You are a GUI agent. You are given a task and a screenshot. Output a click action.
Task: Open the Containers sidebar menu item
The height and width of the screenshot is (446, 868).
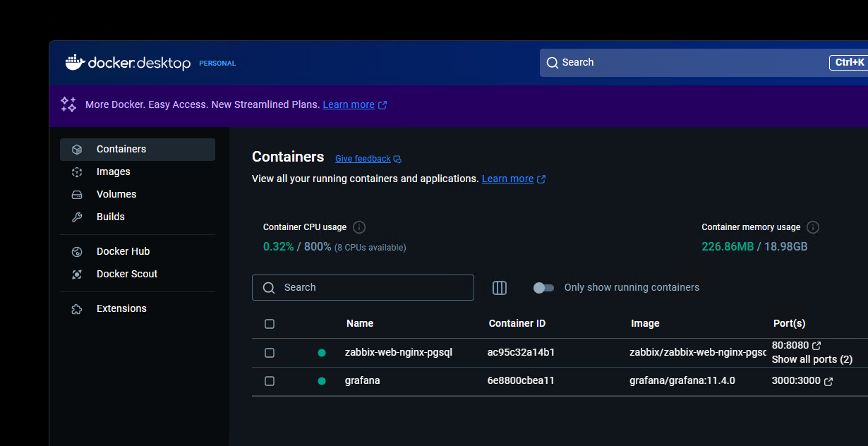138,150
